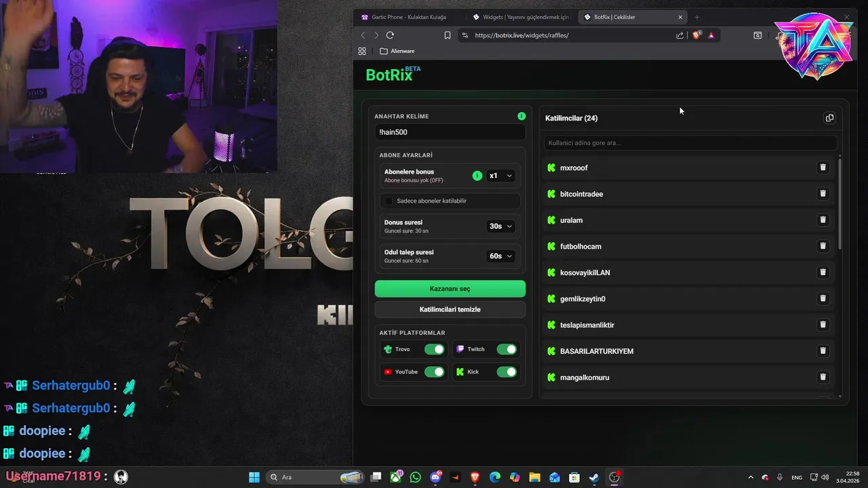Delete kosovayikilLAN entry
Image resolution: width=868 pixels, height=488 pixels.
click(x=823, y=272)
